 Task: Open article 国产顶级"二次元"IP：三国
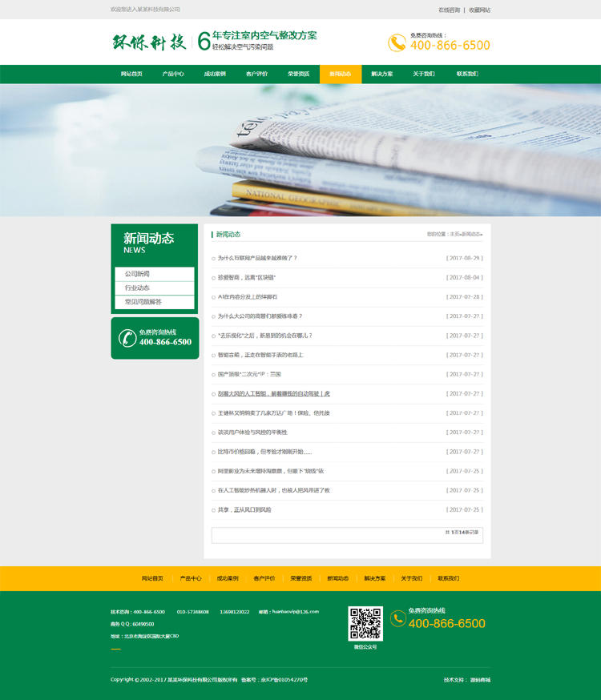pos(249,374)
